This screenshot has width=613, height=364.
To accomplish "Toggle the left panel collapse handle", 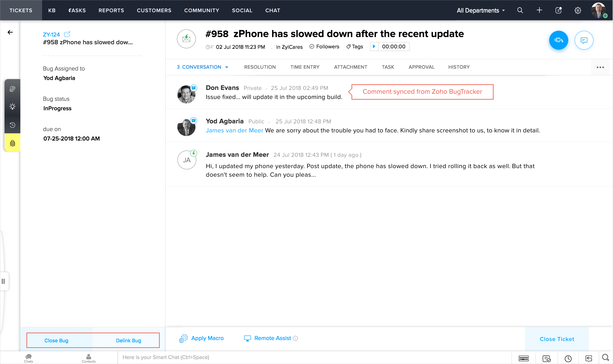I will click(x=3, y=281).
